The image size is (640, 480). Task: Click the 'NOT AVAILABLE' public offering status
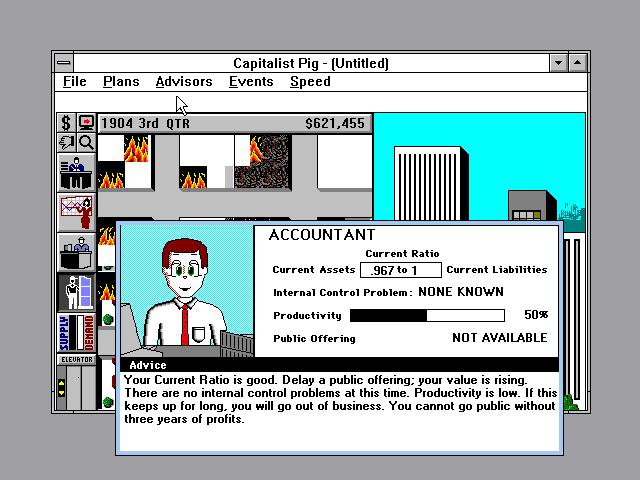pyautogui.click(x=500, y=338)
